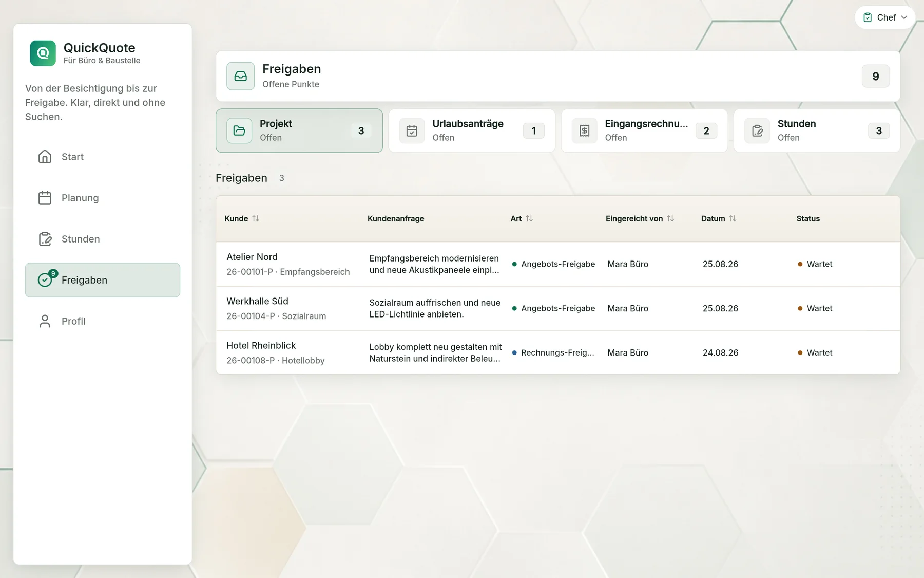Click Mara Büro in Hotel Rheinblick row

point(628,352)
